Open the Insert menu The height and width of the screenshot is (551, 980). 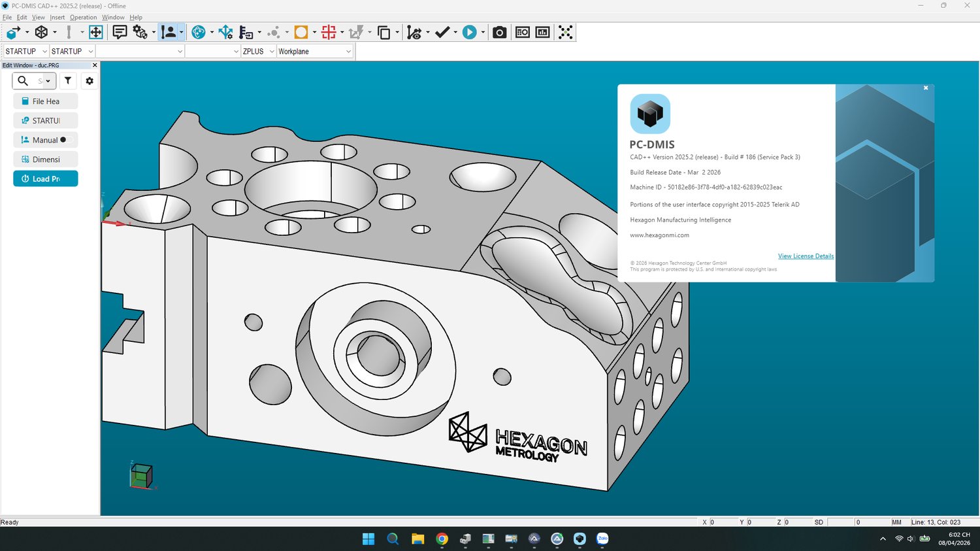(57, 17)
